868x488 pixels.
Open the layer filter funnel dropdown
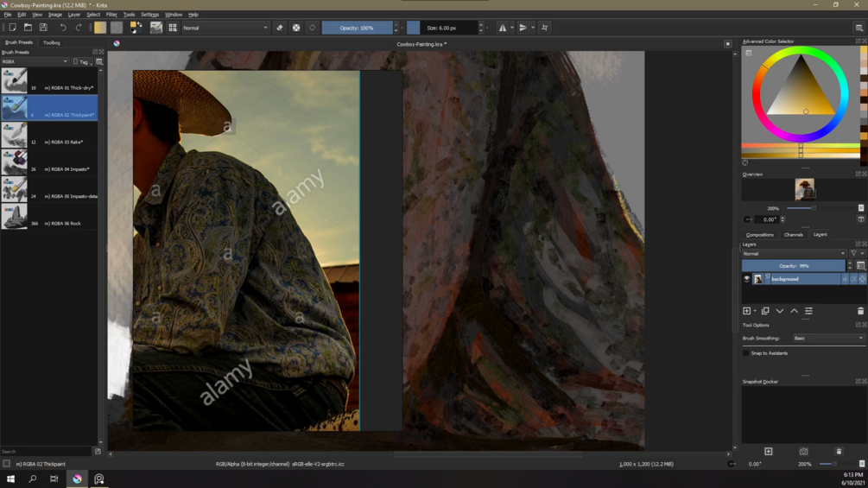pos(856,253)
